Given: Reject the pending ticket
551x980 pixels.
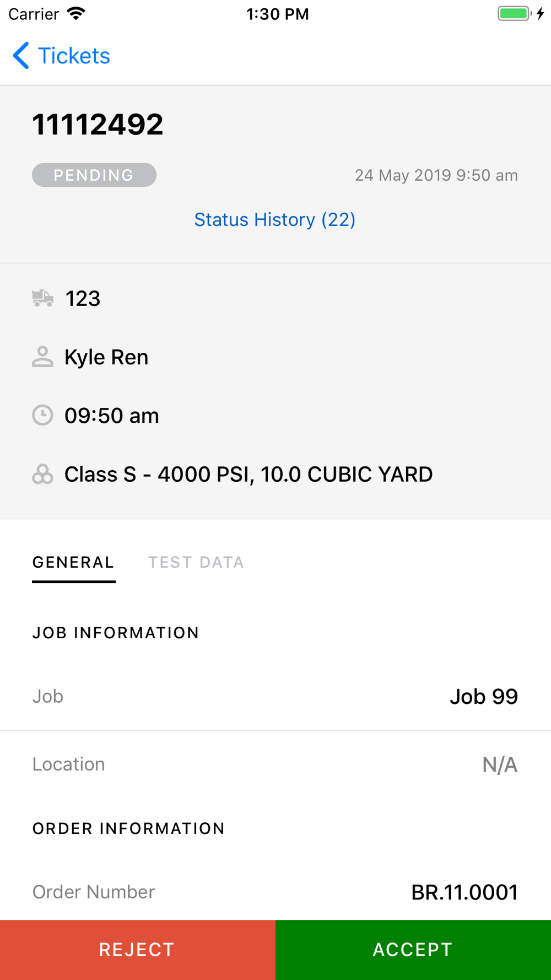Looking at the screenshot, I should tap(137, 949).
